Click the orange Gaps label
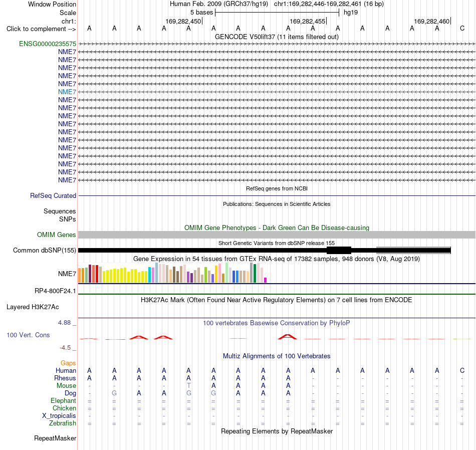The width and height of the screenshot is (476, 450). click(68, 363)
